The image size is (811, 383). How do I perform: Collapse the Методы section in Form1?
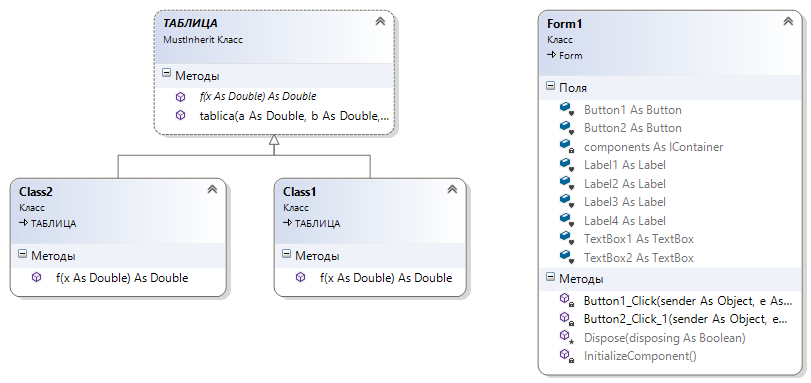click(x=550, y=277)
